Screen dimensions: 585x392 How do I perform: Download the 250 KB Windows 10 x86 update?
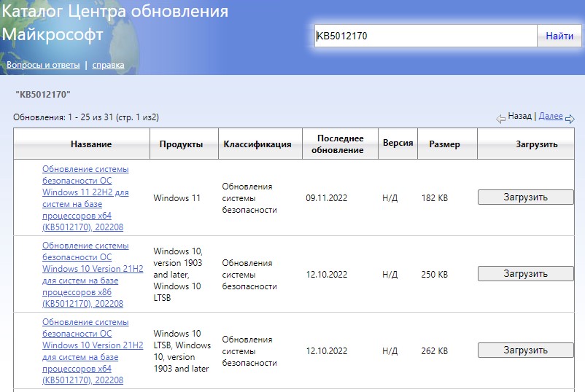[x=526, y=273]
